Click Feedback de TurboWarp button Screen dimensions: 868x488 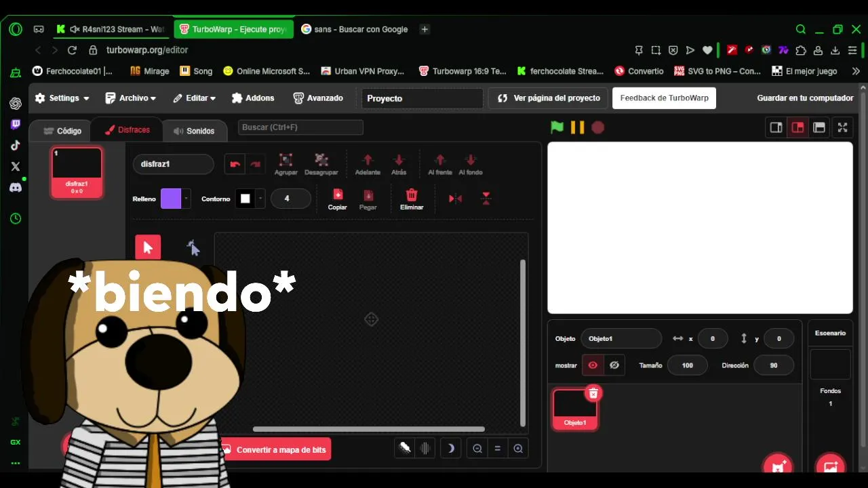(x=664, y=98)
